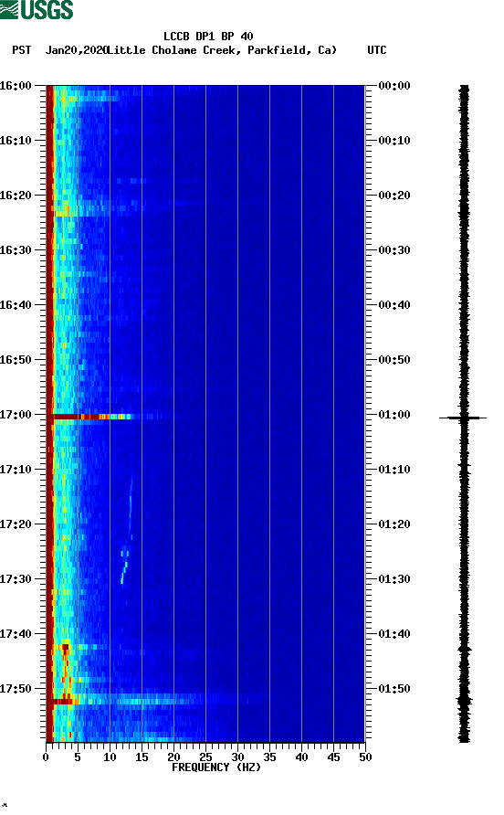Click the "00:20" UTC time label
Viewport: 504px width, 815px height.
394,195
